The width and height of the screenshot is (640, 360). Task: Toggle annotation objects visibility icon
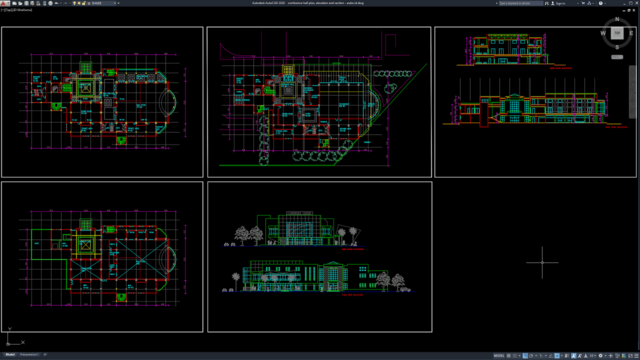pyautogui.click(x=574, y=356)
